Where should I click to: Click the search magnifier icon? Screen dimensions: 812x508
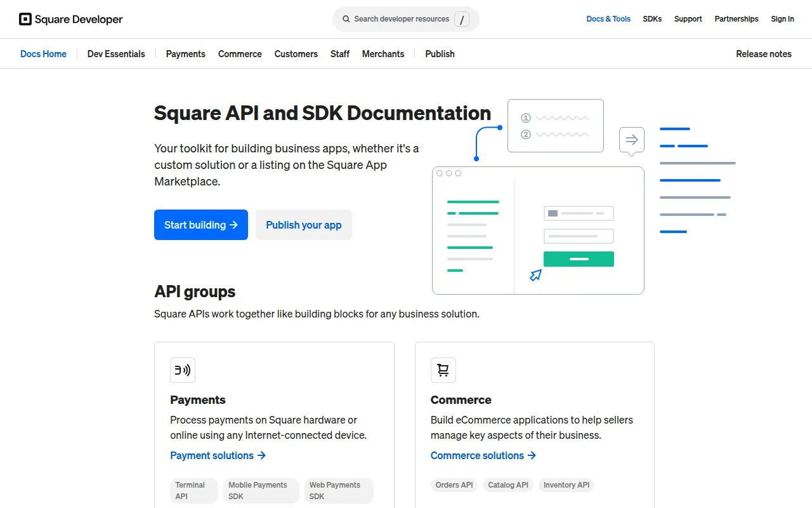(x=346, y=19)
